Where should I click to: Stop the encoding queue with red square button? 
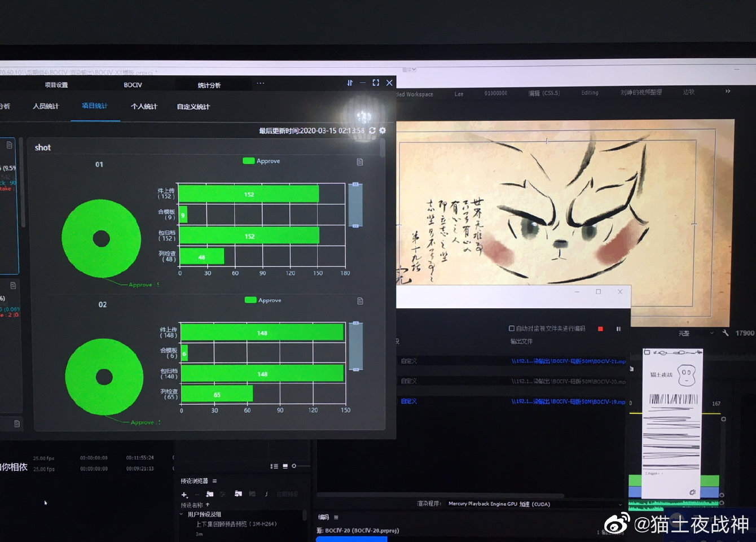point(600,329)
